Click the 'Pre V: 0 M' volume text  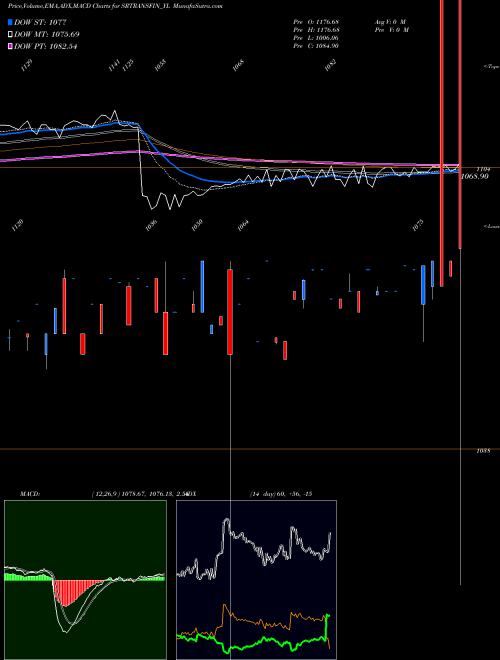[x=392, y=30]
